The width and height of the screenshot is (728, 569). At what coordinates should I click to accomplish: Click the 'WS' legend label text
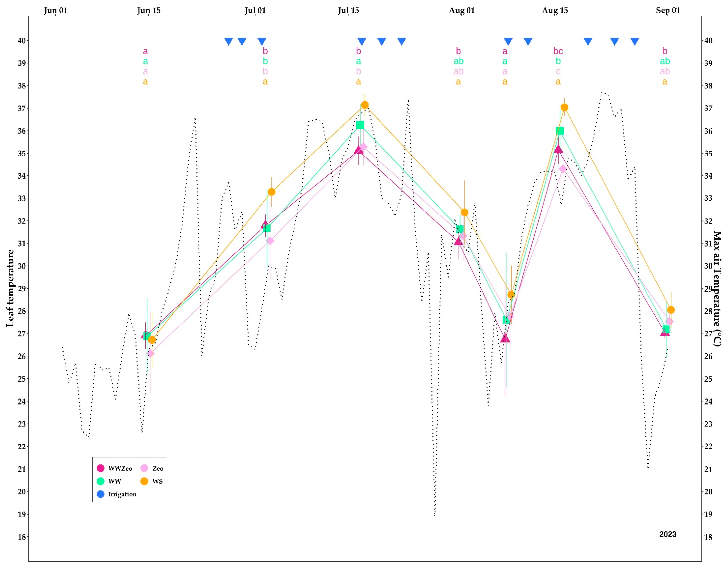point(157,481)
